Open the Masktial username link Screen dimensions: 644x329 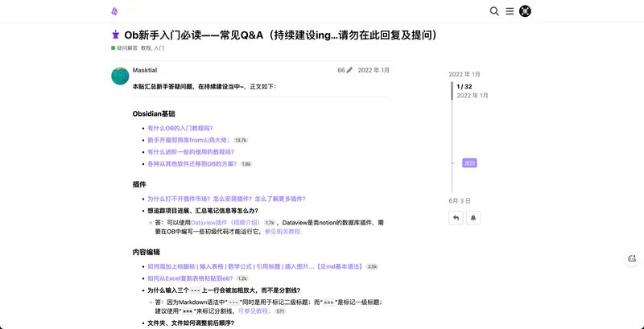point(145,70)
